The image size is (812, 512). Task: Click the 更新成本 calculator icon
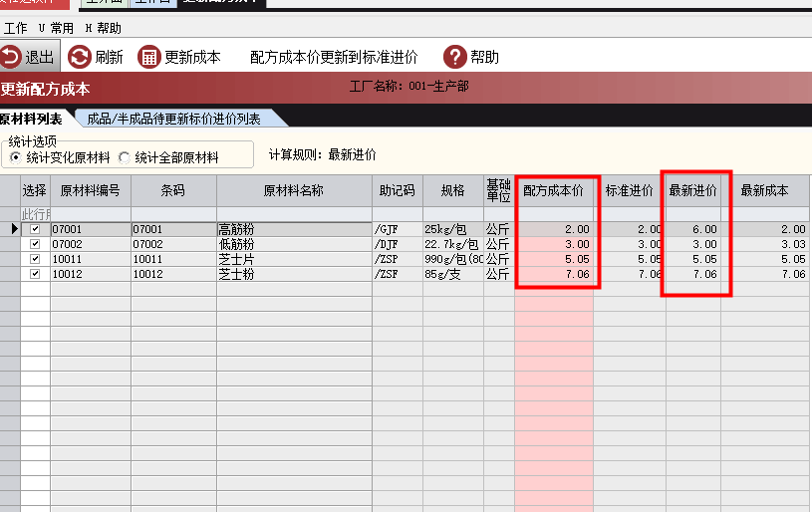point(149,57)
